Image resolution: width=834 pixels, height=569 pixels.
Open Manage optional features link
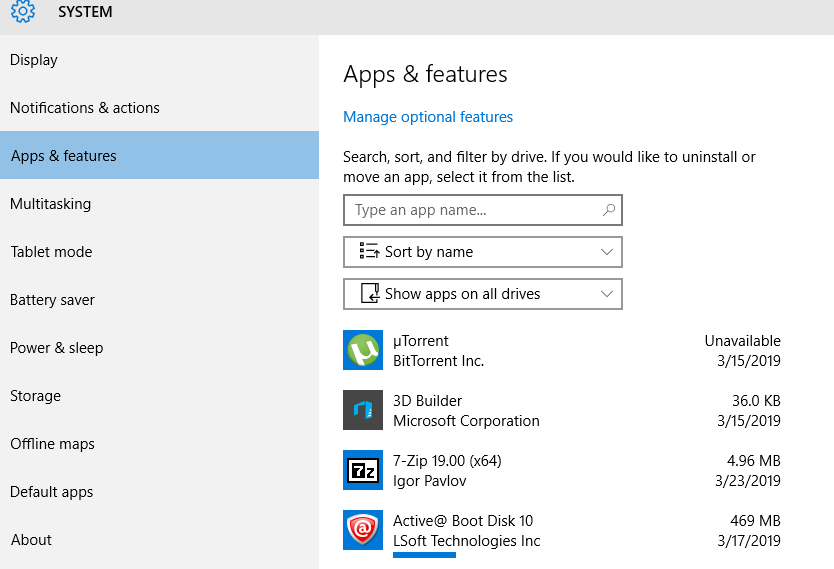pyautogui.click(x=428, y=117)
